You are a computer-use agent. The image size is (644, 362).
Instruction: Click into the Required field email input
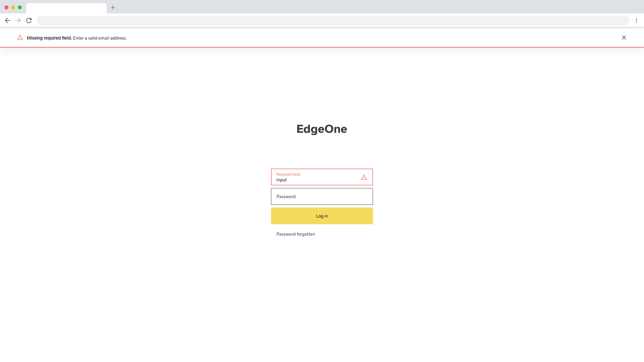(322, 177)
